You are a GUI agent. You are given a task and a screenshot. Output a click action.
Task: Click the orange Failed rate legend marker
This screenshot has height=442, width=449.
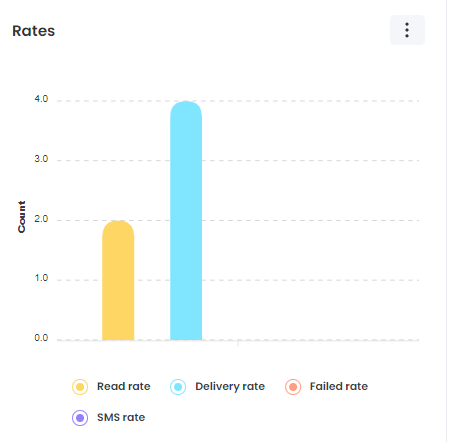click(293, 387)
